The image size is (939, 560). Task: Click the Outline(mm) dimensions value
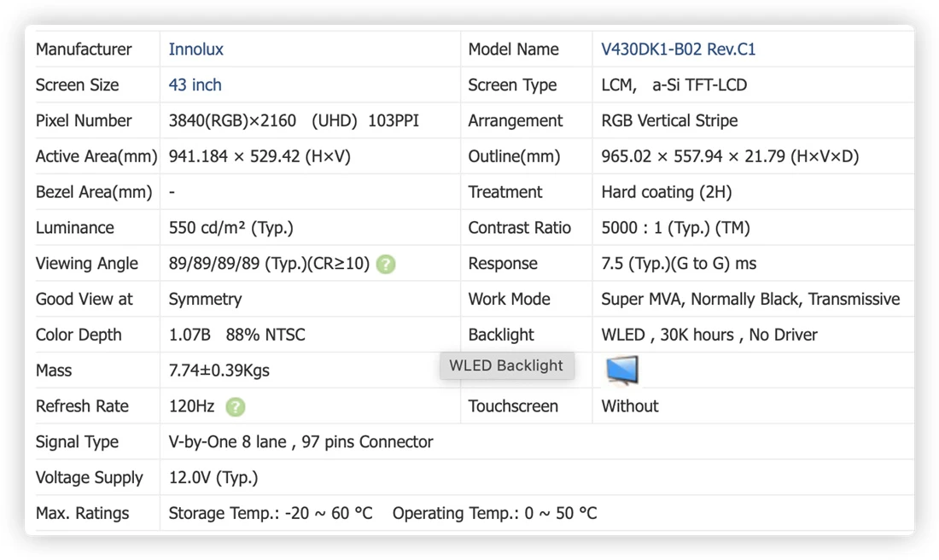coord(730,156)
